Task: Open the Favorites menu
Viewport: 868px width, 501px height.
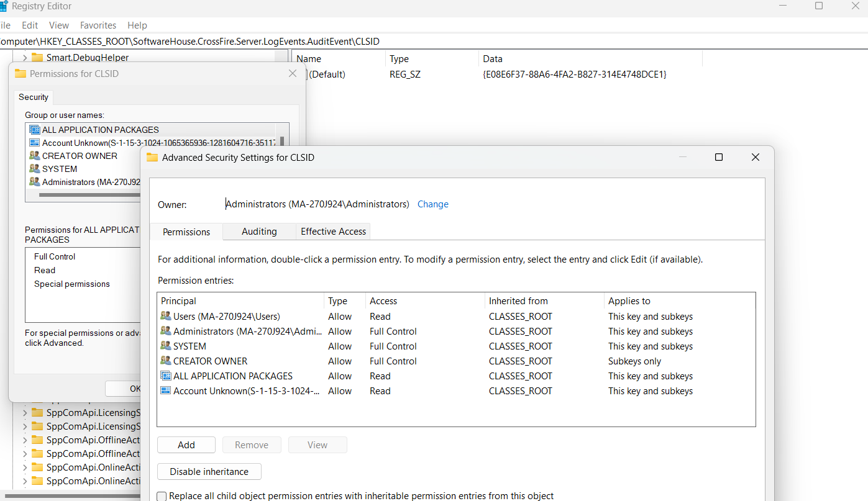Action: [x=98, y=25]
